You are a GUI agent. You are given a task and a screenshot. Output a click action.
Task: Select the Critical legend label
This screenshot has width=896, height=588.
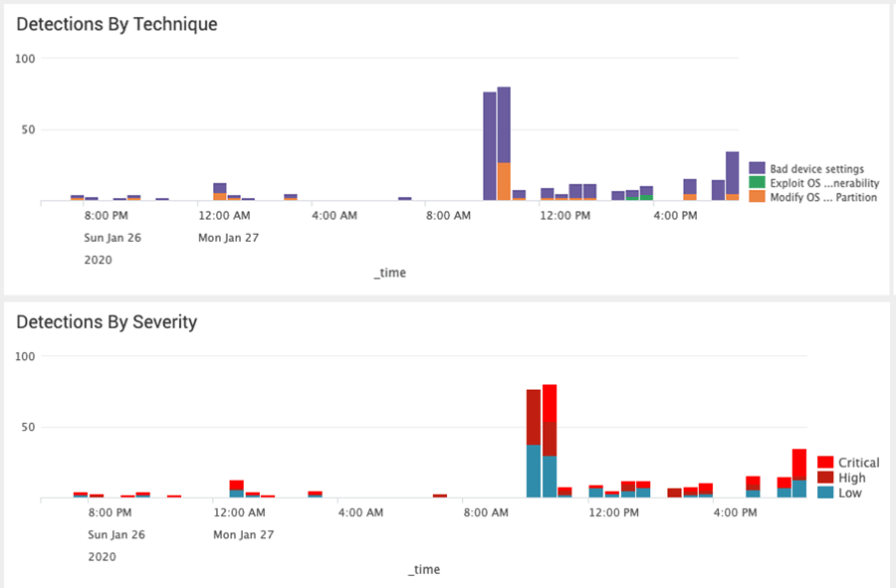click(x=858, y=463)
